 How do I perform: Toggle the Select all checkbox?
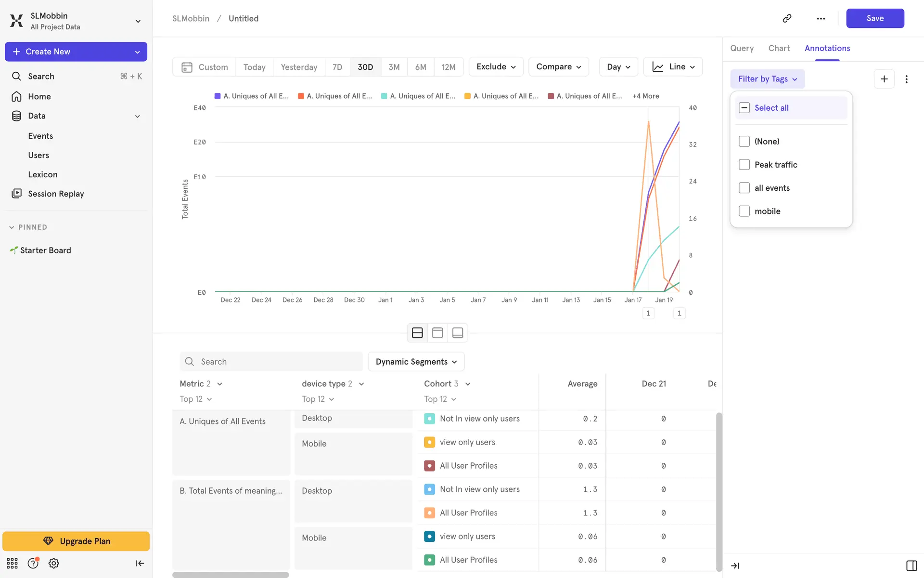pyautogui.click(x=744, y=108)
